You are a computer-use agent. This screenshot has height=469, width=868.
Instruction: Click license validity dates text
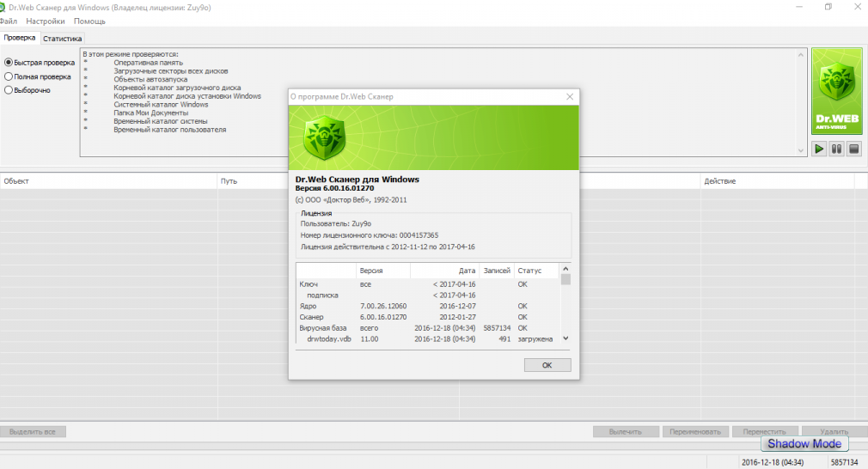click(x=388, y=247)
